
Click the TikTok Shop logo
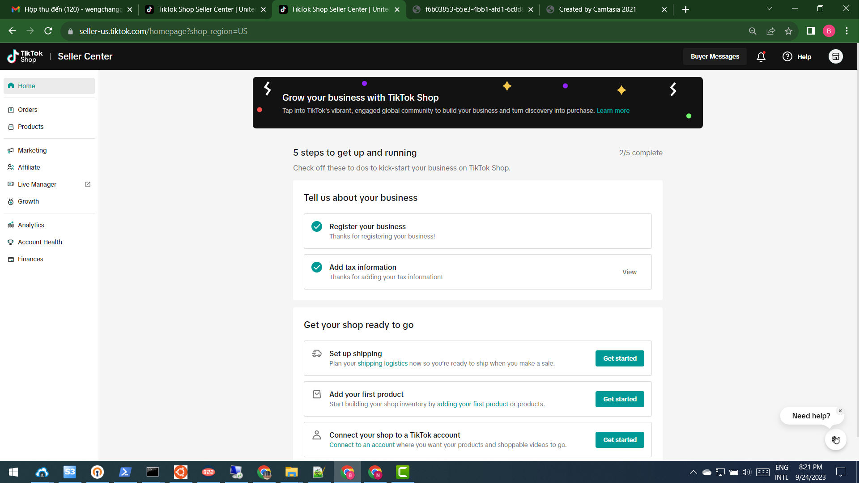click(25, 56)
